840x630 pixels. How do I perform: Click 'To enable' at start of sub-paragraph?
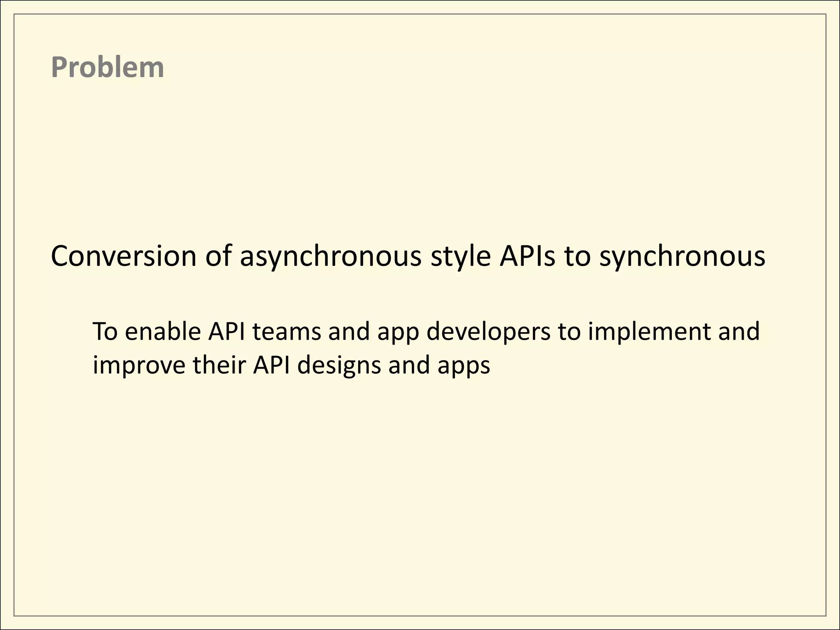[146, 331]
